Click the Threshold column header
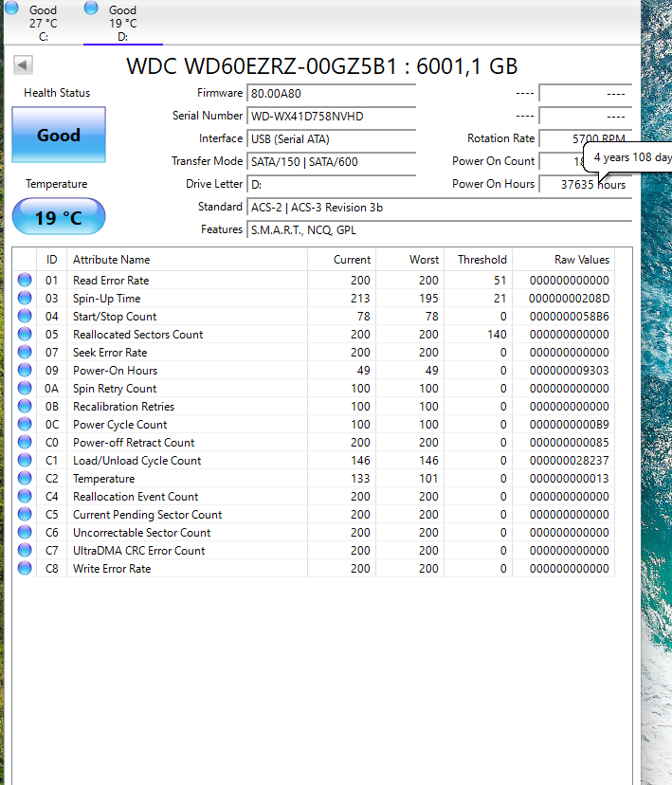Viewport: 672px width, 785px height. point(479,260)
